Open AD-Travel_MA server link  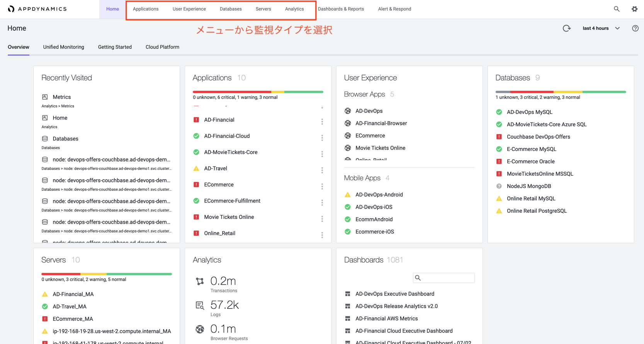pos(70,307)
